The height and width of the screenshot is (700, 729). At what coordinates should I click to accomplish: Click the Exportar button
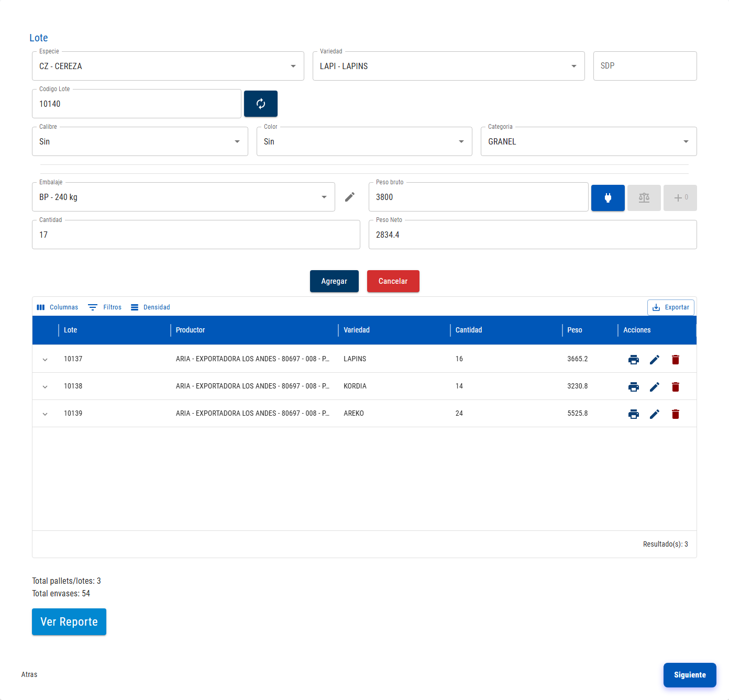pos(671,307)
